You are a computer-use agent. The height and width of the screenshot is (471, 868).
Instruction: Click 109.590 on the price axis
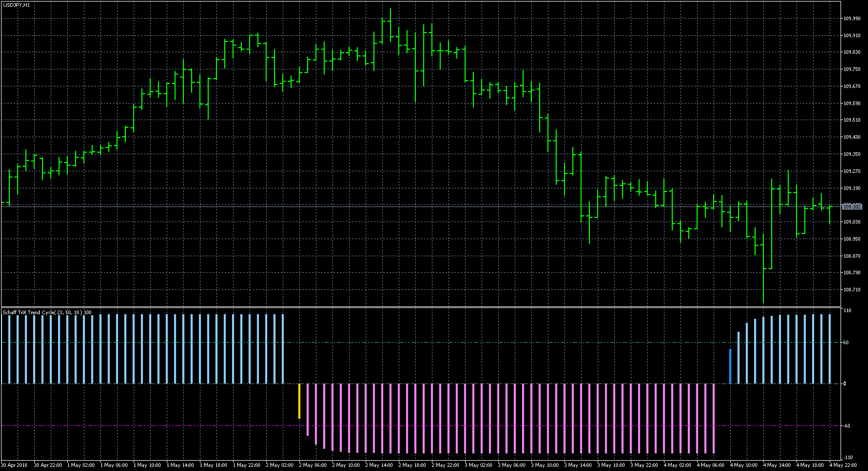click(x=852, y=104)
